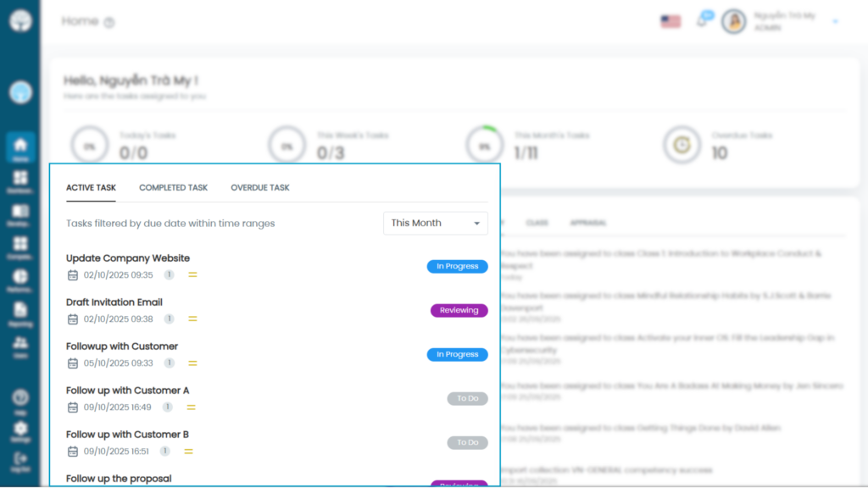Switch to the Overdue Task tab

click(259, 187)
